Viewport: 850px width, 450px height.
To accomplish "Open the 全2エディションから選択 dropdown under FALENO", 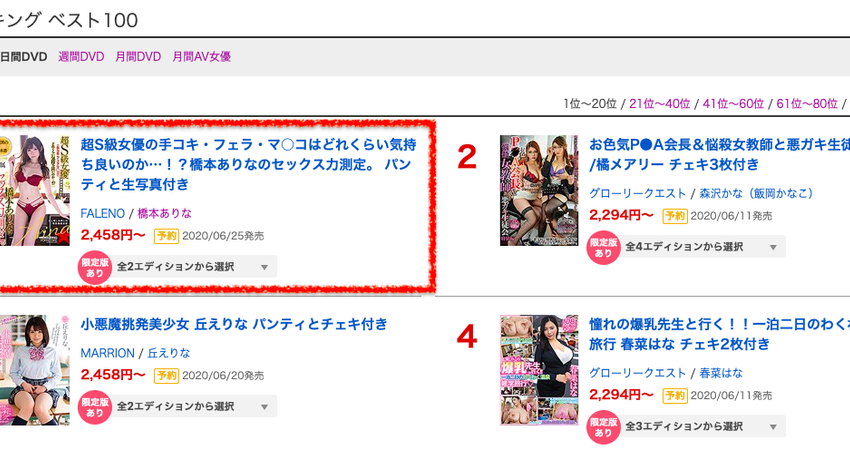I will (x=193, y=267).
